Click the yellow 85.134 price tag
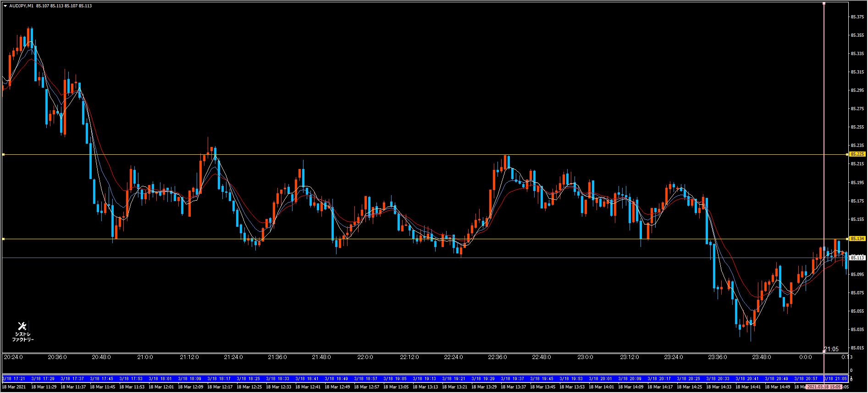The width and height of the screenshot is (868, 393). [x=857, y=239]
